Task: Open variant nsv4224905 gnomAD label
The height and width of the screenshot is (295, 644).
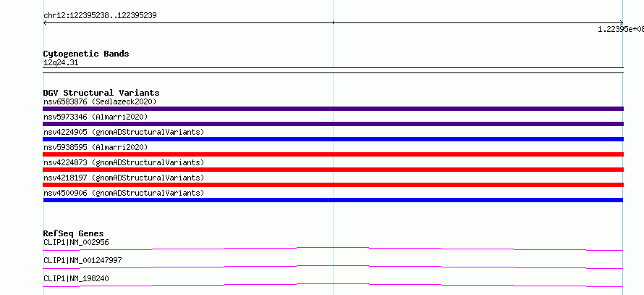Action: (124, 132)
